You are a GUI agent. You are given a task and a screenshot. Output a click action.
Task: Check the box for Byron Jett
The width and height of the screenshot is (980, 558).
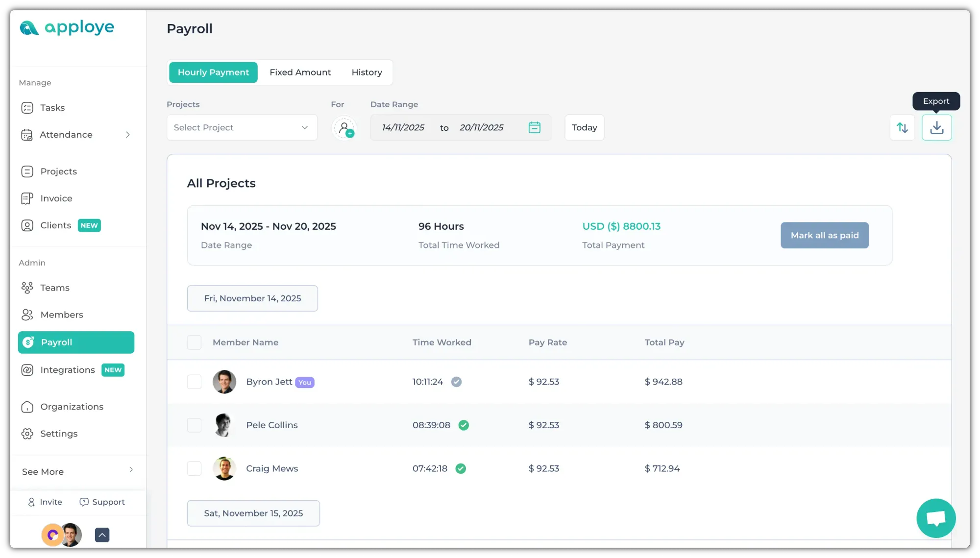click(x=194, y=382)
